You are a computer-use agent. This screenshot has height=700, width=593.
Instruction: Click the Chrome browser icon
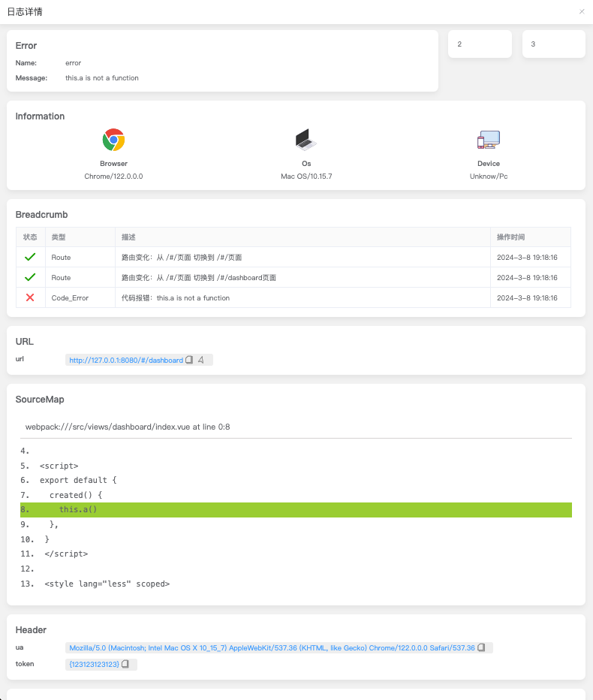[113, 140]
